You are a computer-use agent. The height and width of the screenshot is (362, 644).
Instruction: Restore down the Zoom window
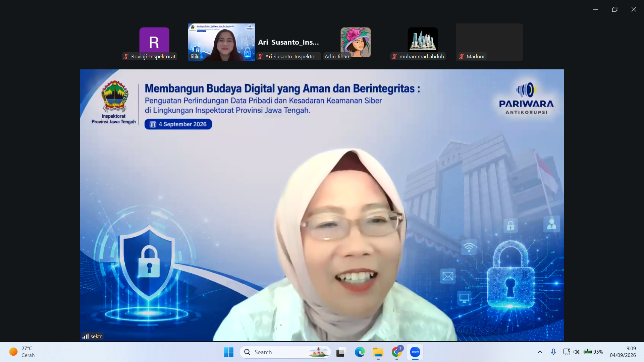(614, 9)
